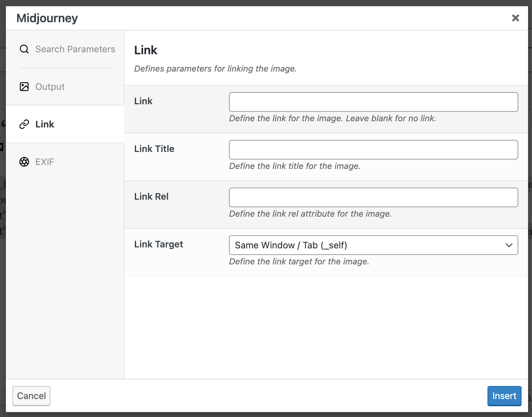Open the EXIF tab
Screen dimensions: 532x417
coord(44,162)
